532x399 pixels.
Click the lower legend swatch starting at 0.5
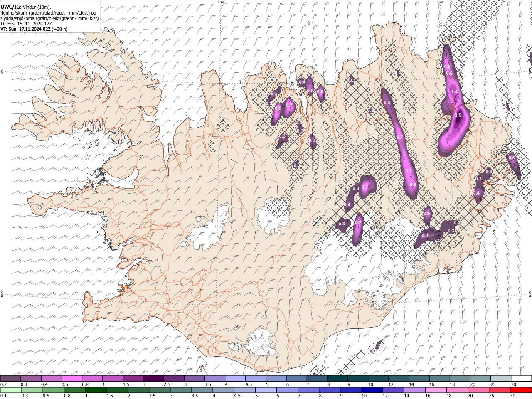pyautogui.click(x=53, y=390)
